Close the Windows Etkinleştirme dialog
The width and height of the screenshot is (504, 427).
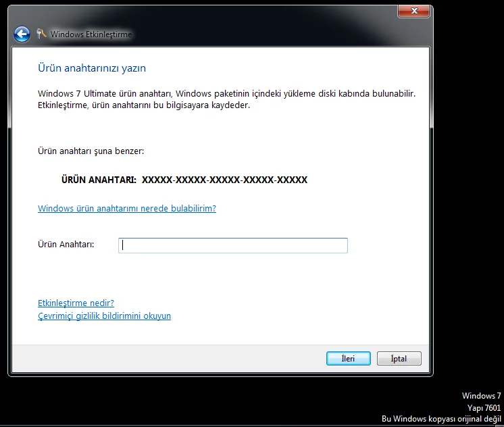[413, 11]
